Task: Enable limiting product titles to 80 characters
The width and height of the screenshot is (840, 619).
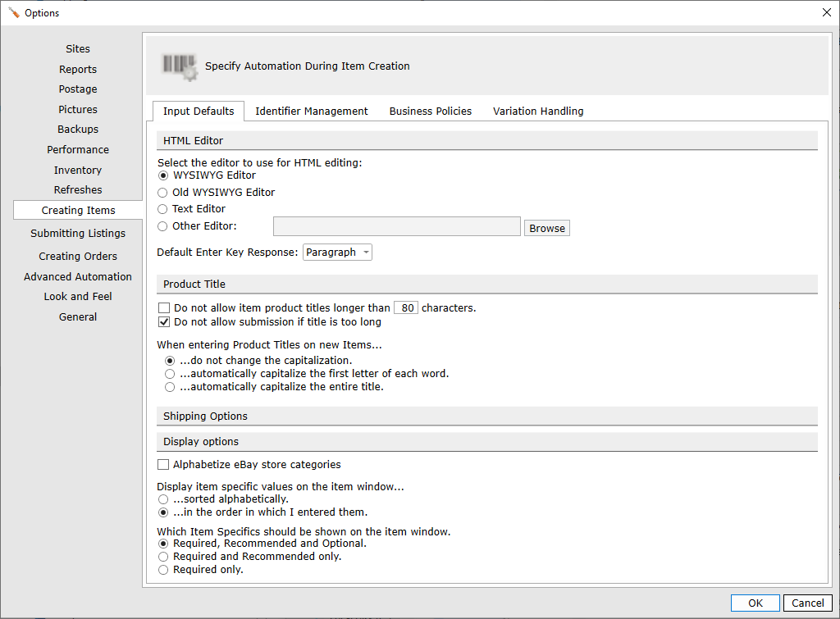Action: 164,307
